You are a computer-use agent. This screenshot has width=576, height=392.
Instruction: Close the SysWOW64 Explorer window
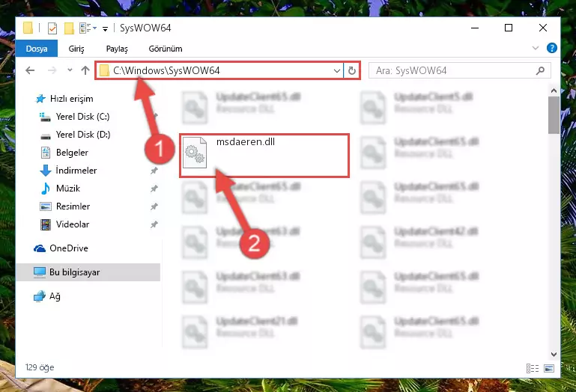pyautogui.click(x=543, y=28)
